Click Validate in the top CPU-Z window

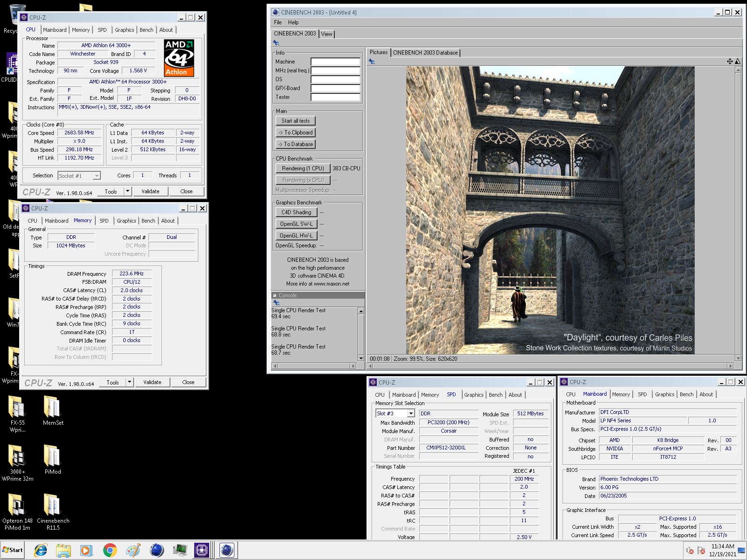click(150, 191)
